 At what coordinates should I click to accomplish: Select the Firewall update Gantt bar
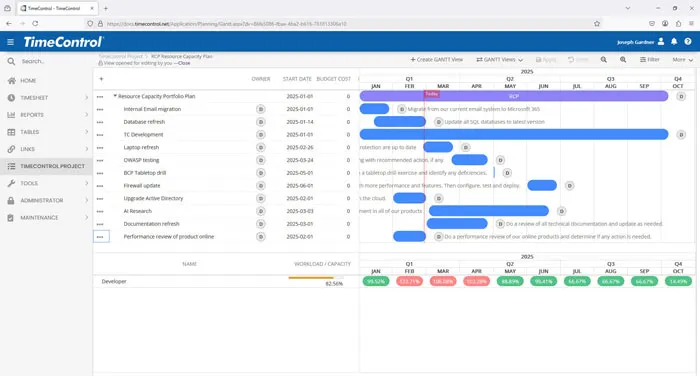coord(542,185)
